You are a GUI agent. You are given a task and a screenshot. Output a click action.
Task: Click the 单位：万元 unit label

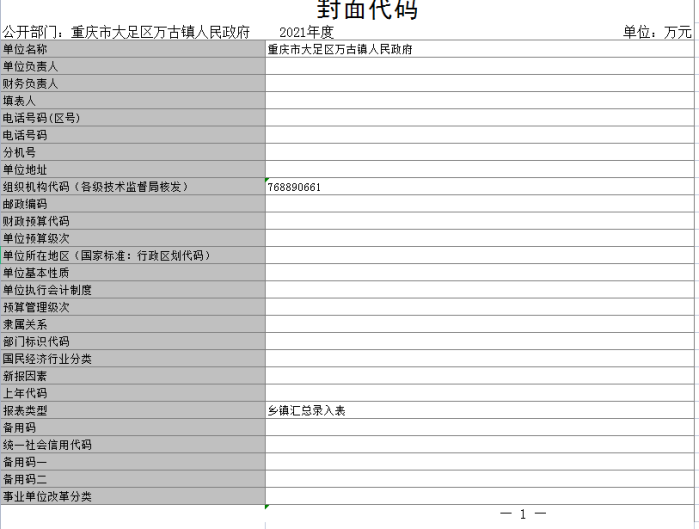pyautogui.click(x=657, y=32)
